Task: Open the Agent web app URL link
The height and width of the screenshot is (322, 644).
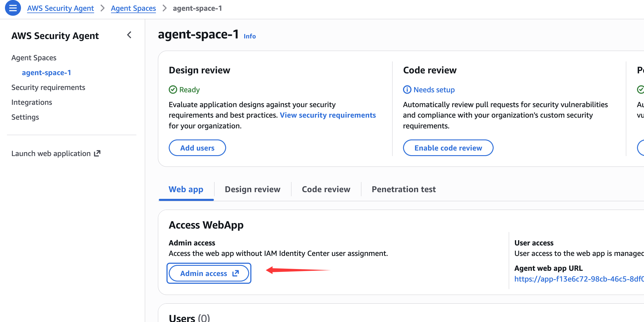Action: [x=578, y=279]
